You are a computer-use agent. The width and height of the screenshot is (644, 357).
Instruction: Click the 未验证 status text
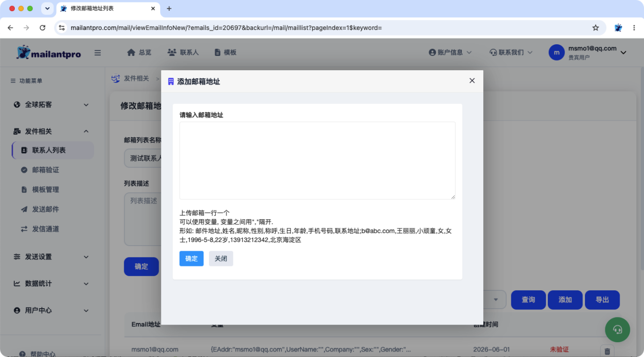click(x=559, y=349)
